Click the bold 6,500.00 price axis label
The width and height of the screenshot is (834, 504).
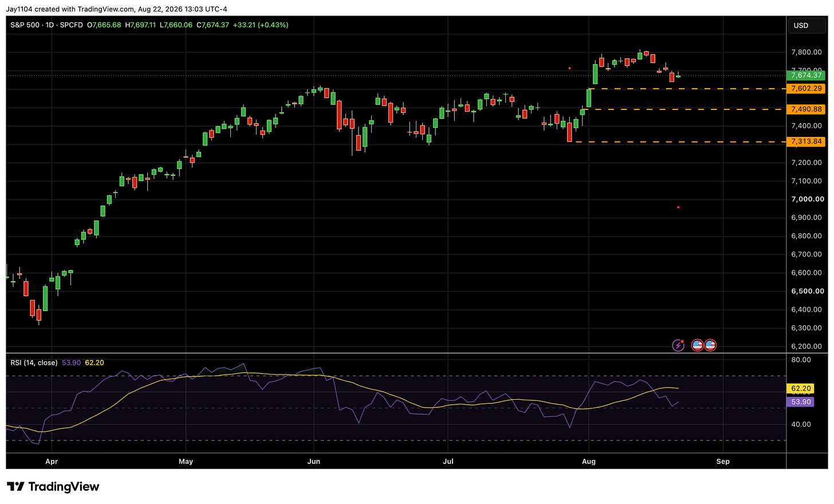point(808,291)
